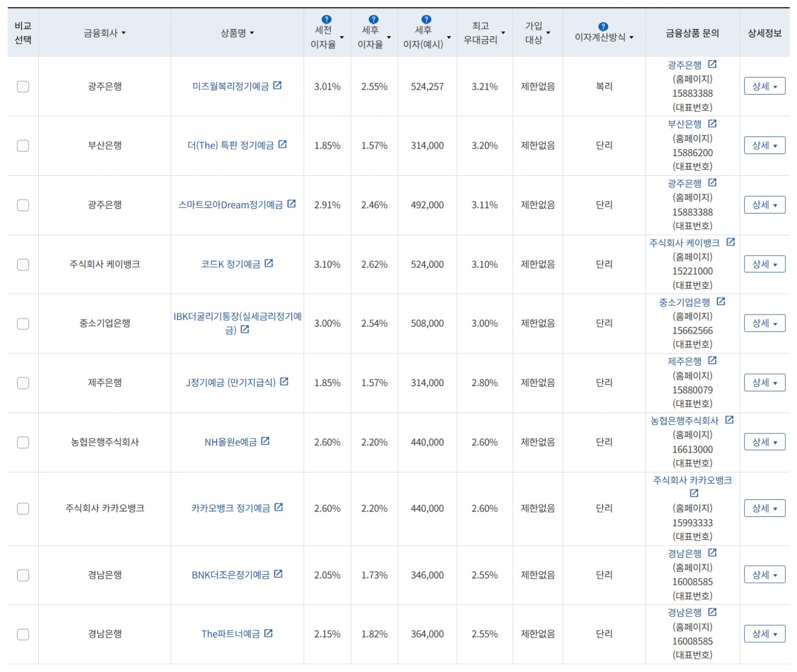Open homepage icon below 주식회사 카카오뱅크 inquiry link

[x=694, y=494]
